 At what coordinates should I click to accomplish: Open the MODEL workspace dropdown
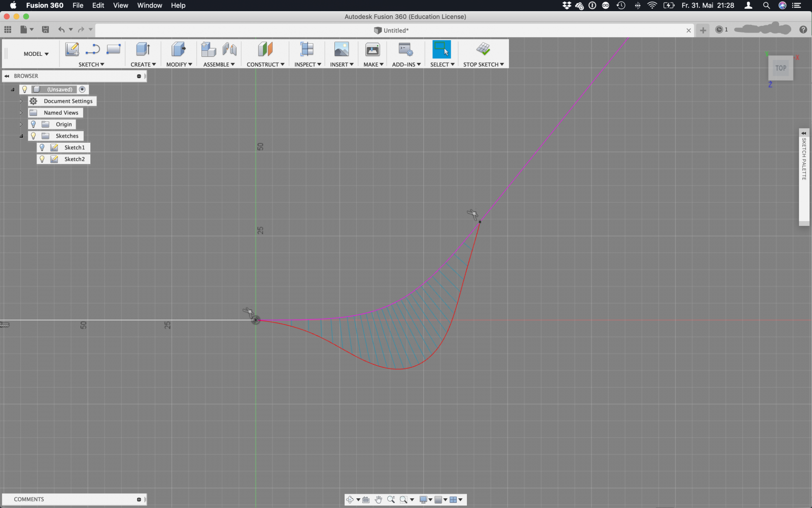pos(36,54)
